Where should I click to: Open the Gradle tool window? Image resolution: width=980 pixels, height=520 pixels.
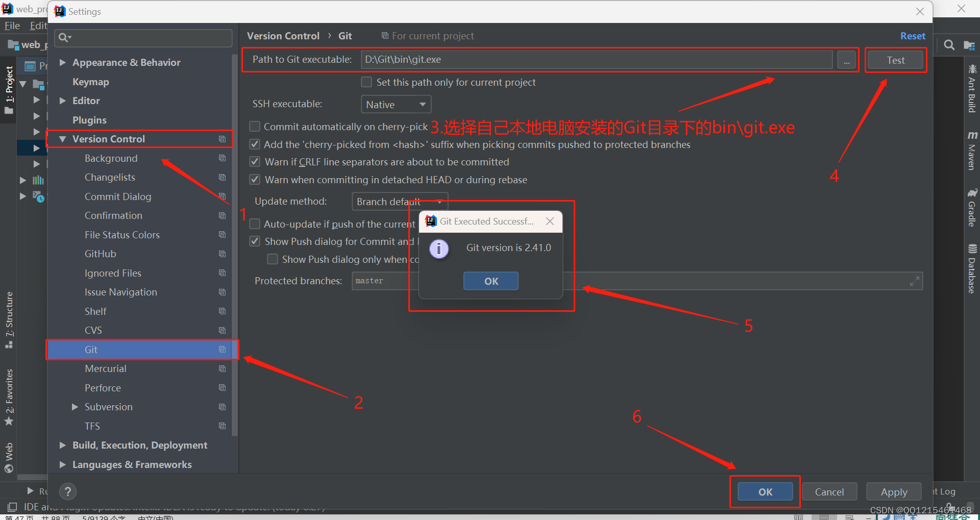(972, 208)
